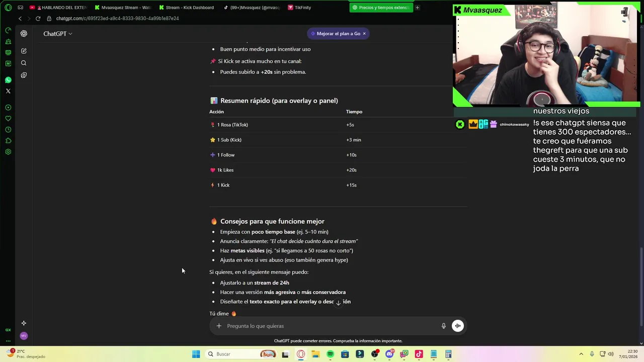This screenshot has height=362, width=644.
Task: Open Opera settings from the sidebar gear
Action: [x=8, y=152]
